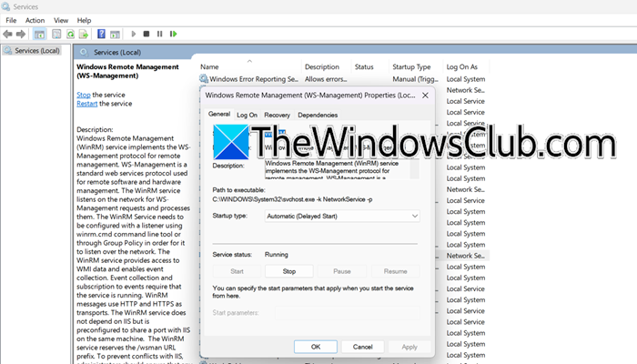Screen dimensions: 637x364
Task: Click the Forward arrow in the toolbar
Action: tap(21, 35)
